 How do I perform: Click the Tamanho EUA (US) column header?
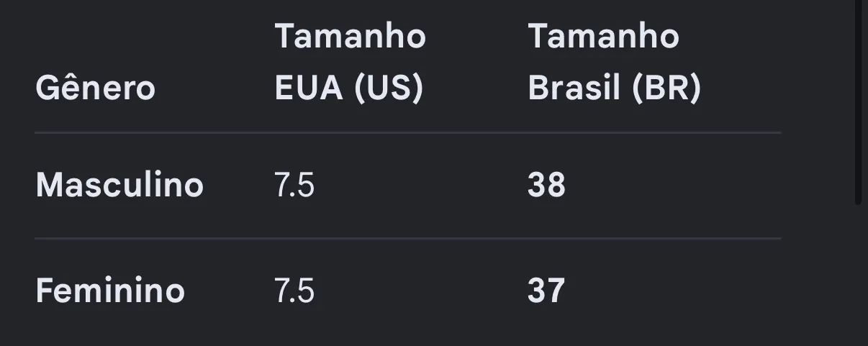[350, 63]
